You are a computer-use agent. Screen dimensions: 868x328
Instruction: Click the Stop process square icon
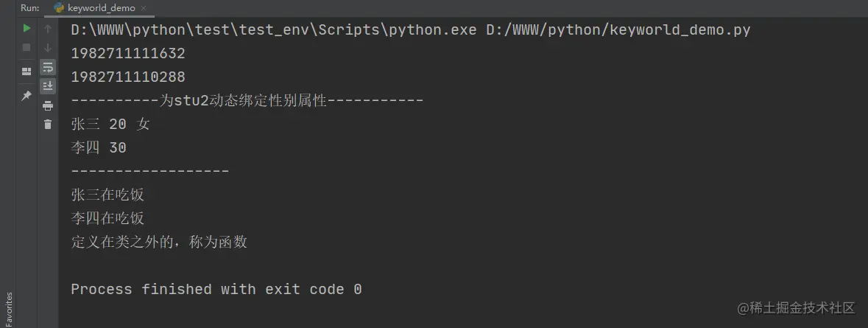coord(26,48)
